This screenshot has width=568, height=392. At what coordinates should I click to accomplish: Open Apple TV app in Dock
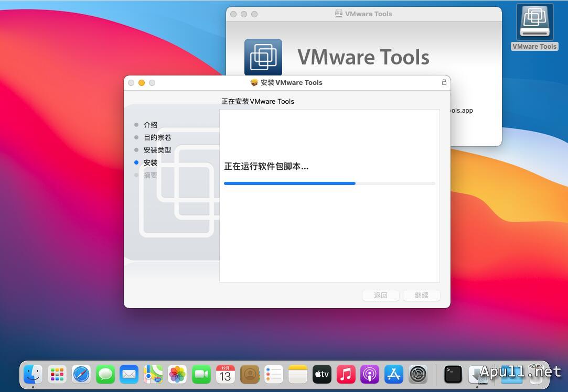pyautogui.click(x=321, y=374)
